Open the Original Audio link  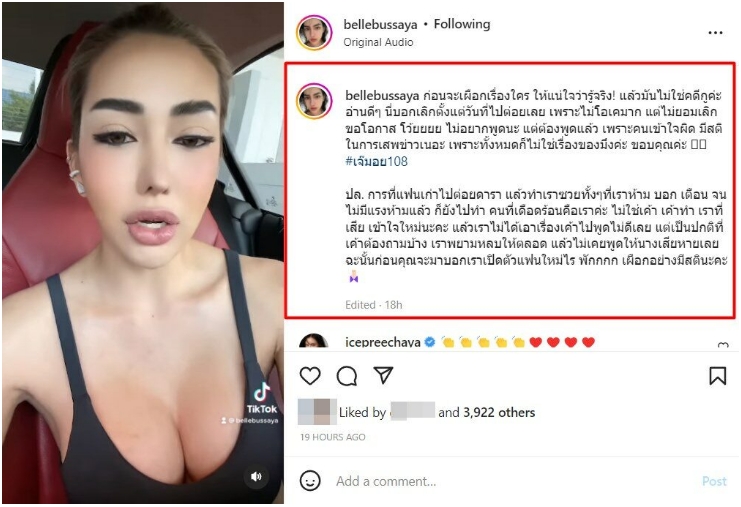click(378, 43)
